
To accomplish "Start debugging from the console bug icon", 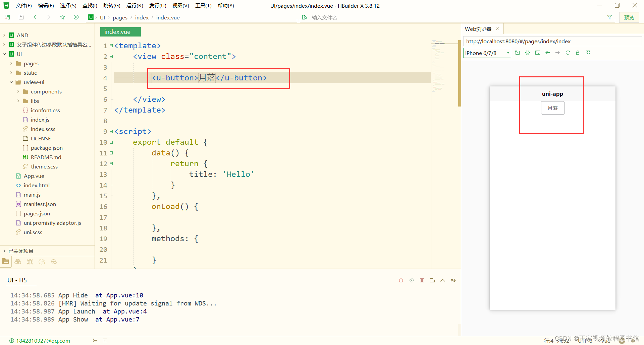I will click(401, 280).
